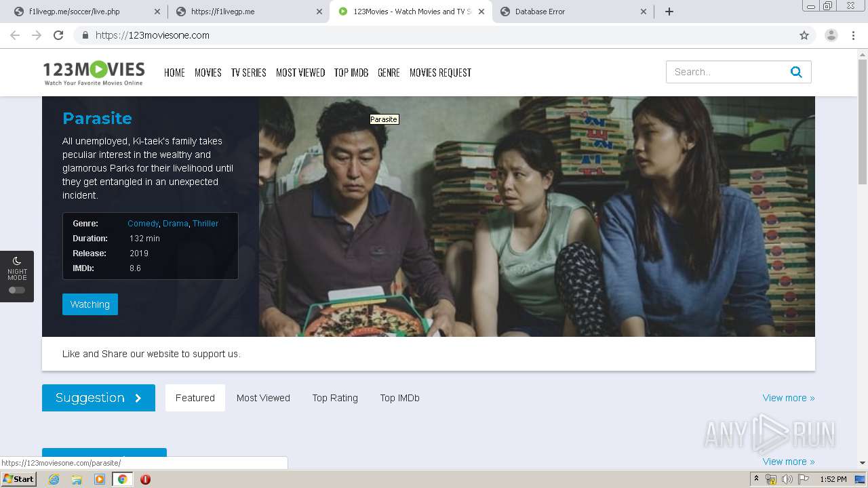Open the TV SERIES menu item

(x=249, y=73)
